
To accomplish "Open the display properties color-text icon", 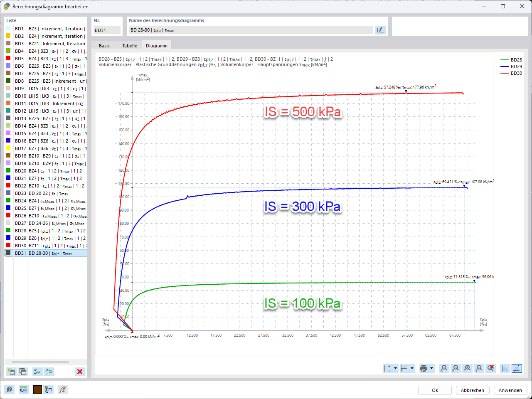I will [x=49, y=389].
